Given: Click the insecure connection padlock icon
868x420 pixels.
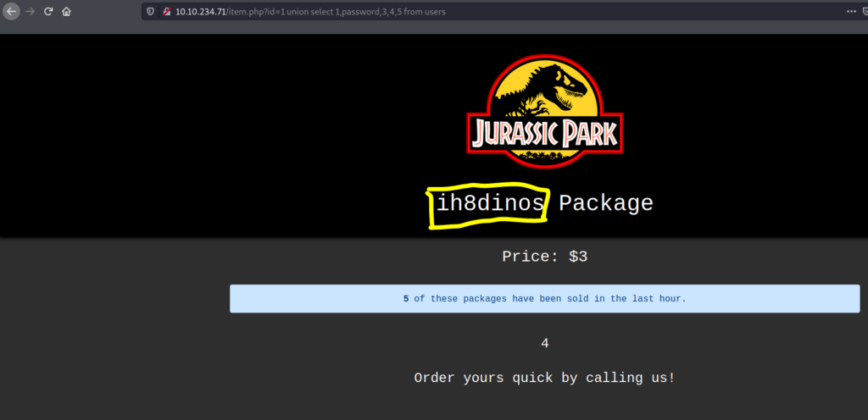Looking at the screenshot, I should [x=166, y=12].
